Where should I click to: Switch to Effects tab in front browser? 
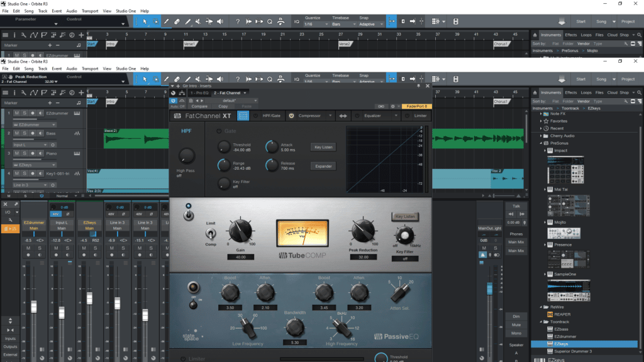570,93
